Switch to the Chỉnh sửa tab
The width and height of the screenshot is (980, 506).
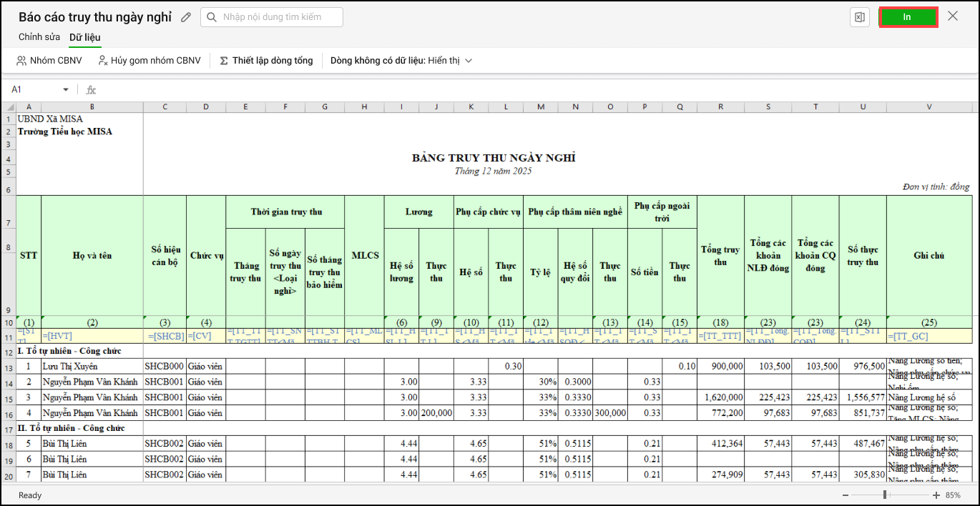(39, 37)
